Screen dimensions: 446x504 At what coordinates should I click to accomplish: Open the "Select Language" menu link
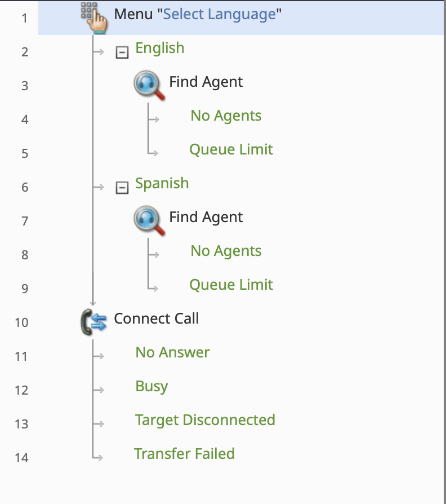[219, 14]
